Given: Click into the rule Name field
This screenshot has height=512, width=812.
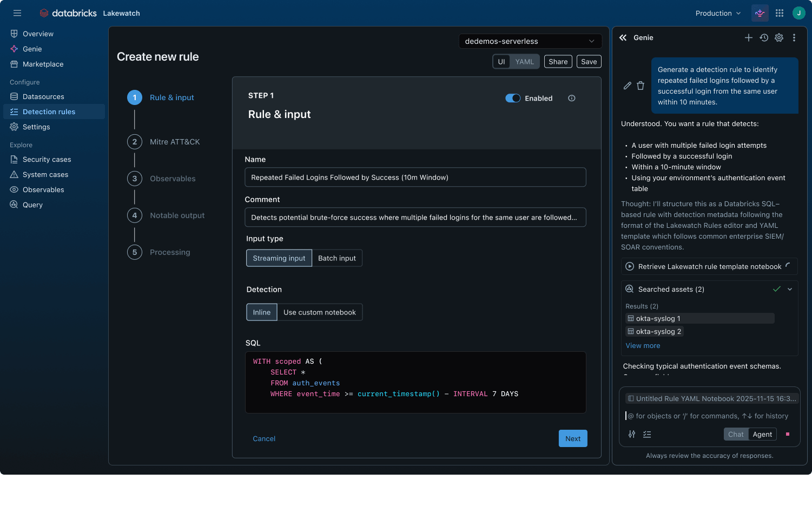Looking at the screenshot, I should click(x=415, y=177).
